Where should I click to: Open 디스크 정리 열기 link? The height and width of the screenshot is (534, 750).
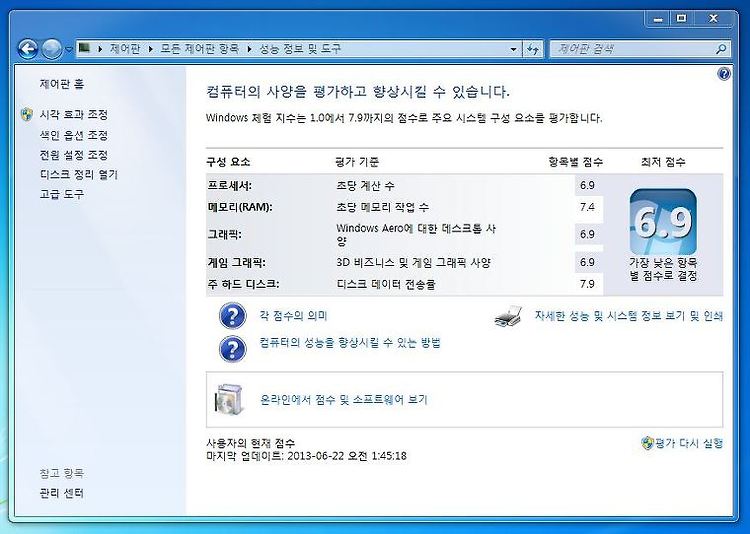(78, 175)
